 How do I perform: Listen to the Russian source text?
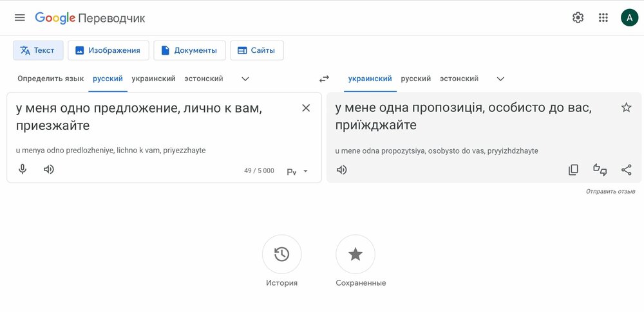click(49, 169)
